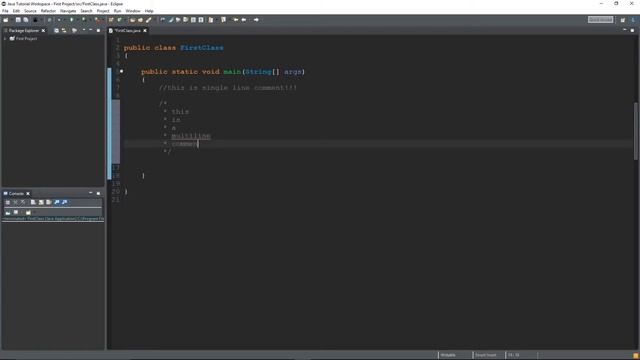The height and width of the screenshot is (360, 640).
Task: Click the Save icon in the toolbar
Action: point(18,20)
